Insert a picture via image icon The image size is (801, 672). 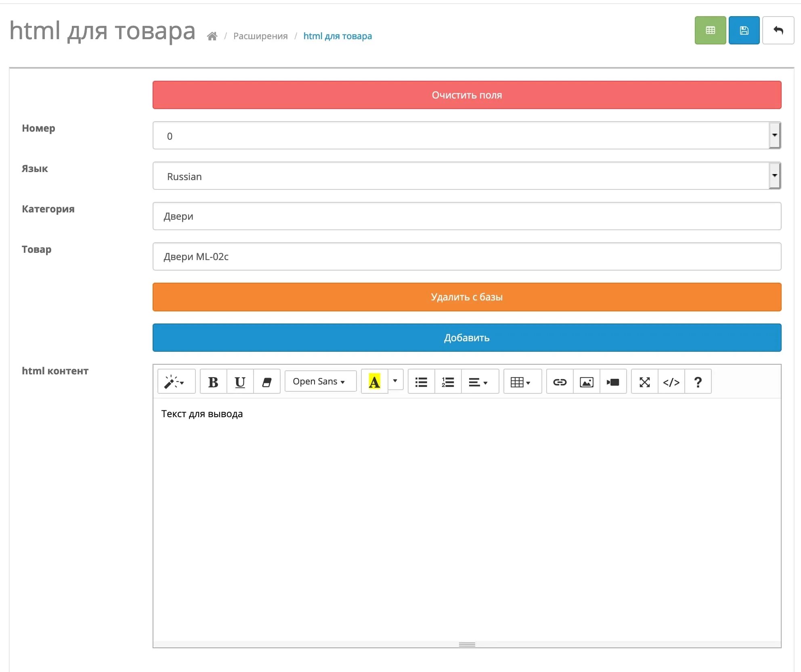pos(586,382)
